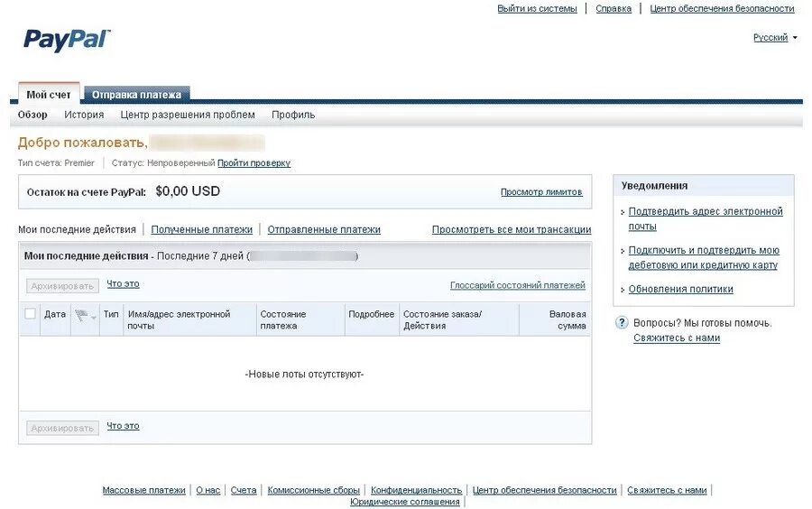Click the Уведомления panel heading
This screenshot has height=509, width=812.
(x=655, y=186)
